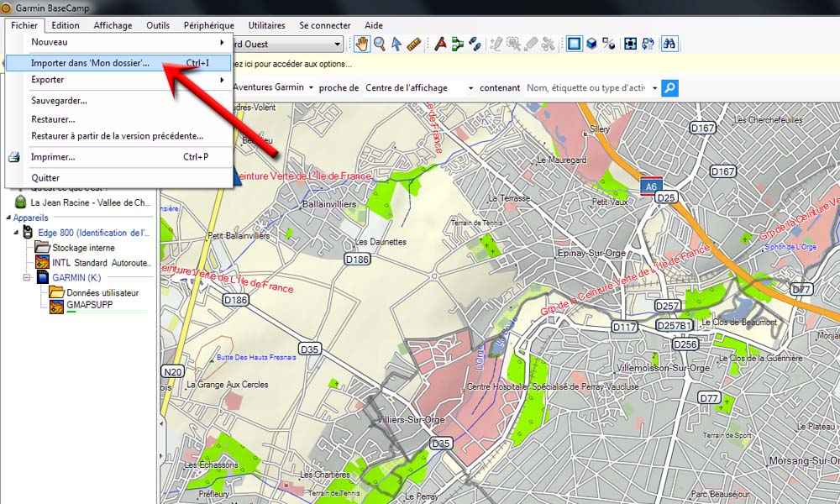The width and height of the screenshot is (840, 504).
Task: Click the Nom, étiquette search field
Action: click(586, 88)
